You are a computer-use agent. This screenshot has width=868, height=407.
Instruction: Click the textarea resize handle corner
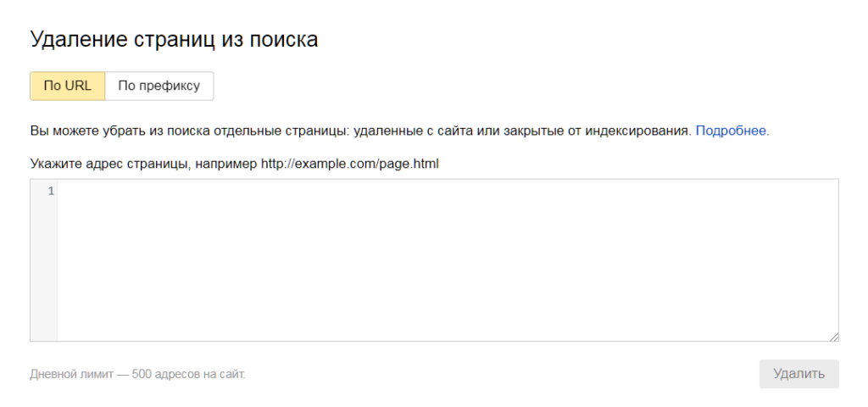pyautogui.click(x=834, y=336)
